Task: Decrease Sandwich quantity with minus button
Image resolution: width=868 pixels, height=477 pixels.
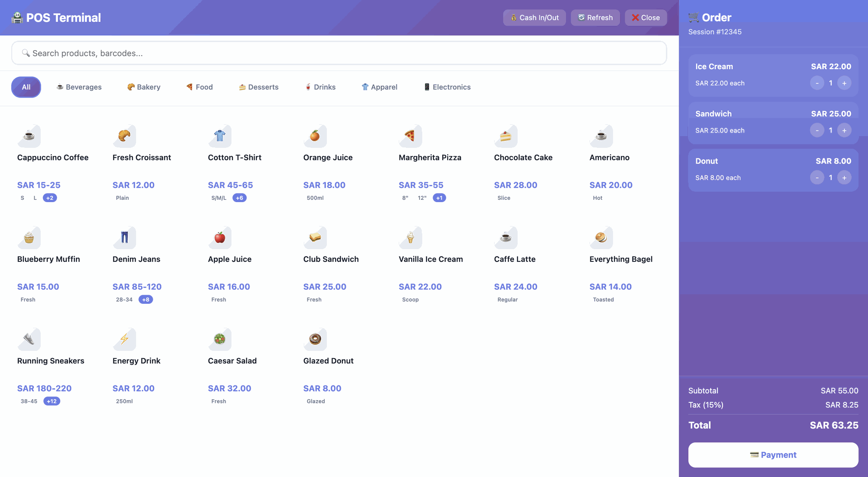Action: pyautogui.click(x=817, y=131)
